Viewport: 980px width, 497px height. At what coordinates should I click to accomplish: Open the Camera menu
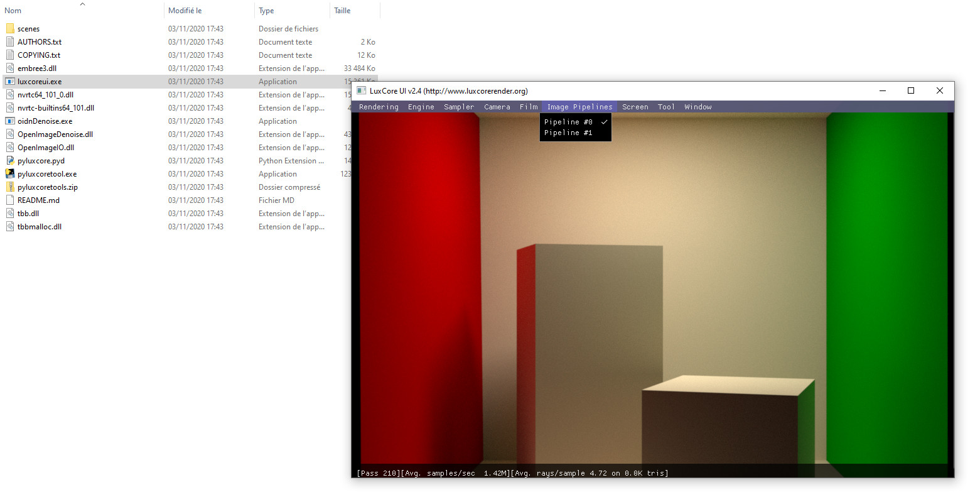coord(497,107)
